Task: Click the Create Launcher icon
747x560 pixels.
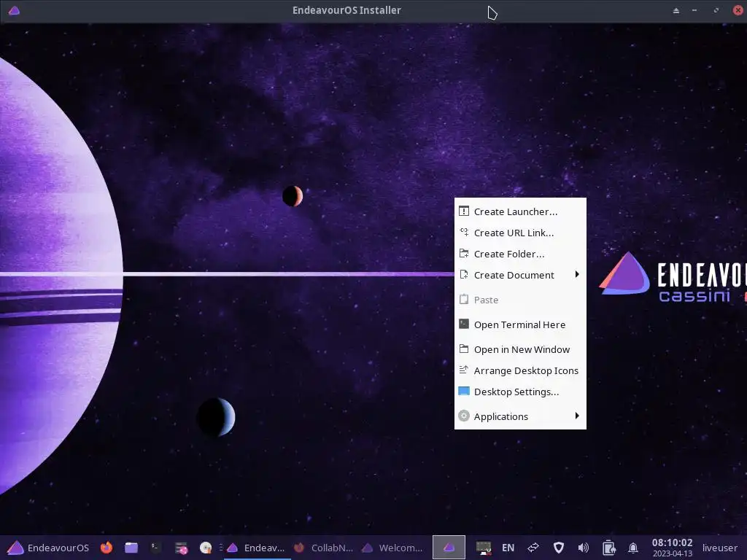Action: (x=463, y=211)
